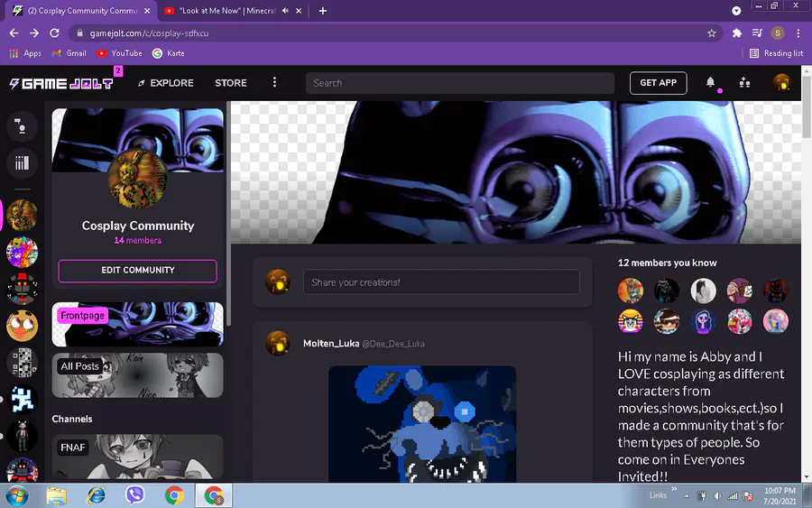The image size is (812, 508).
Task: Click the brown-haired boy member avatar
Action: coord(667,321)
